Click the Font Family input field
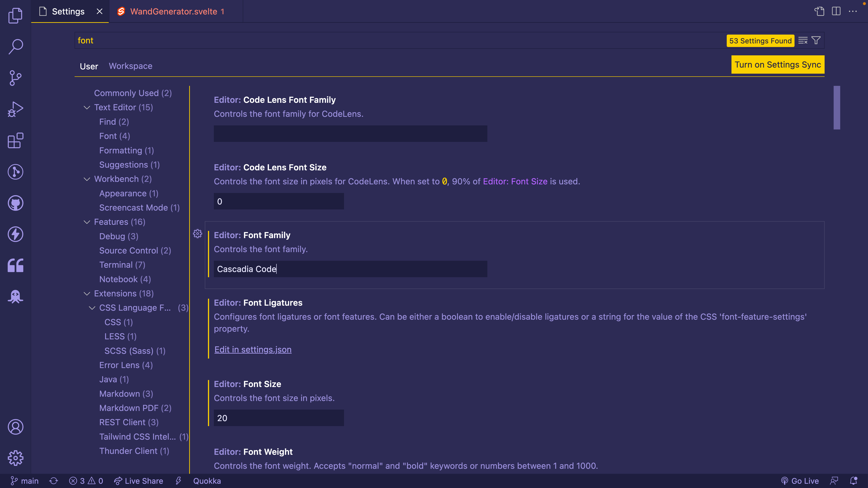Image resolution: width=868 pixels, height=488 pixels. point(350,269)
